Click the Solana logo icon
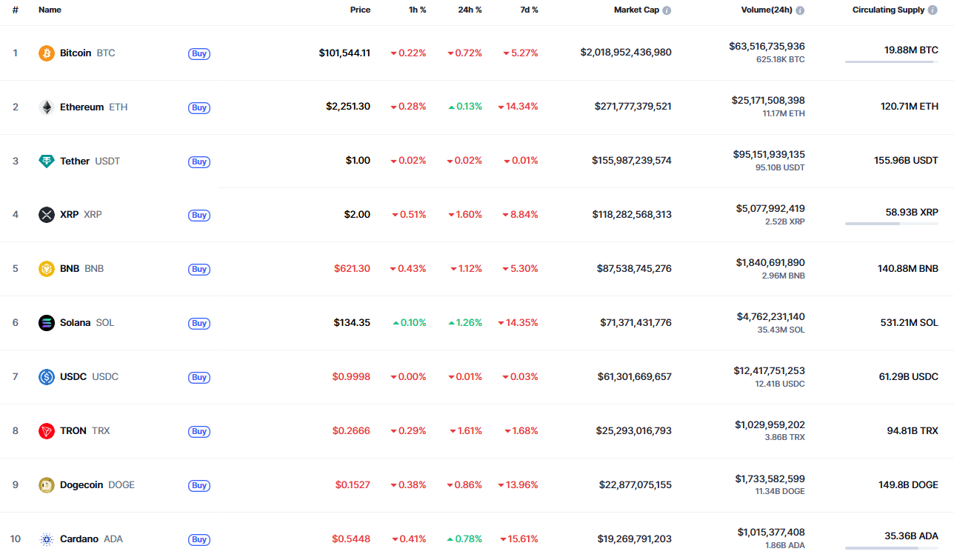 [47, 323]
